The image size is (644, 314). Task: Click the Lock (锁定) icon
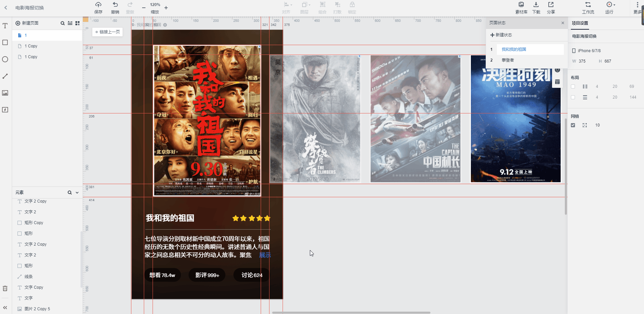pyautogui.click(x=352, y=5)
